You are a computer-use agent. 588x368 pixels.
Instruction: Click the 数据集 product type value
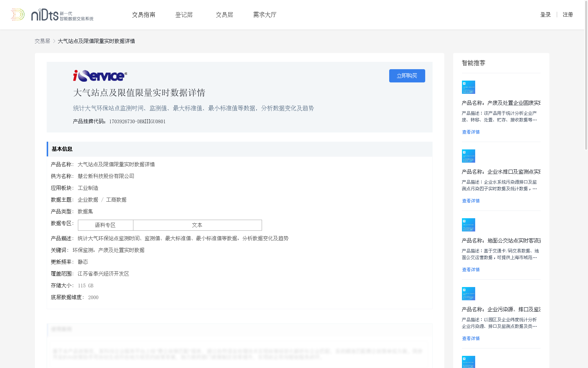[x=85, y=212]
